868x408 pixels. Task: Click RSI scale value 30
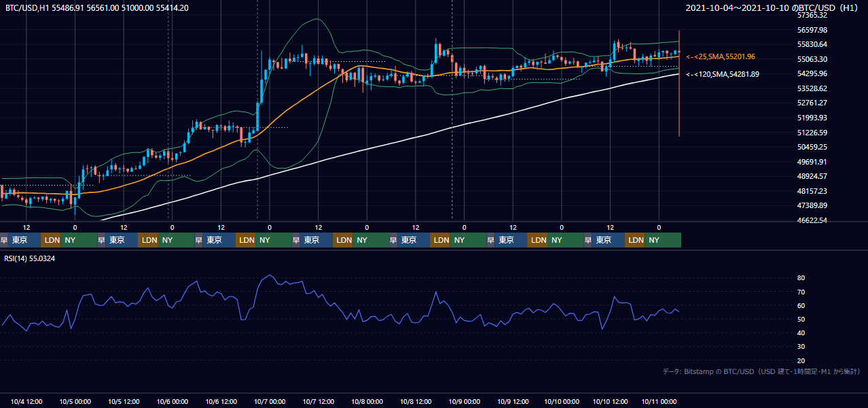tap(801, 347)
